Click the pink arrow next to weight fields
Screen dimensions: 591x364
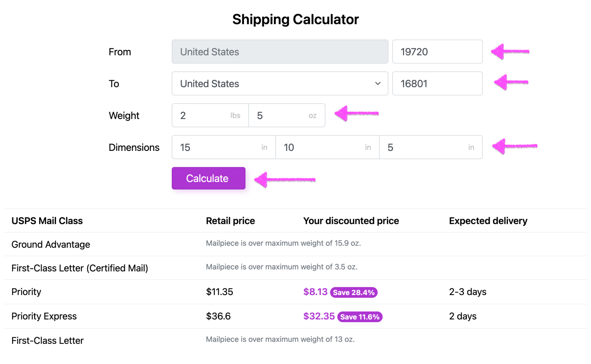point(357,113)
